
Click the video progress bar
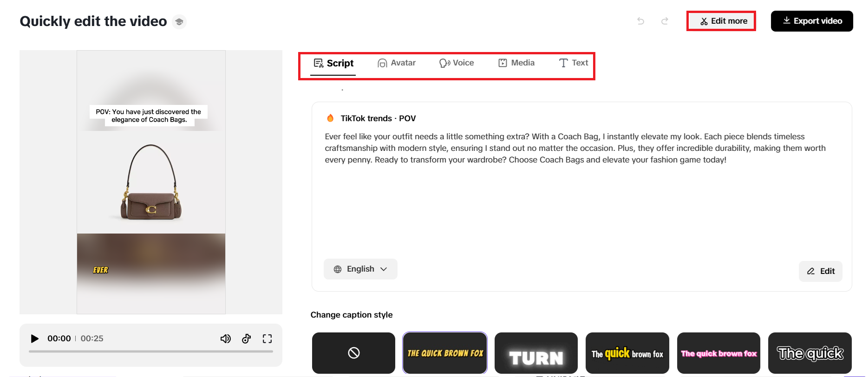coord(151,351)
